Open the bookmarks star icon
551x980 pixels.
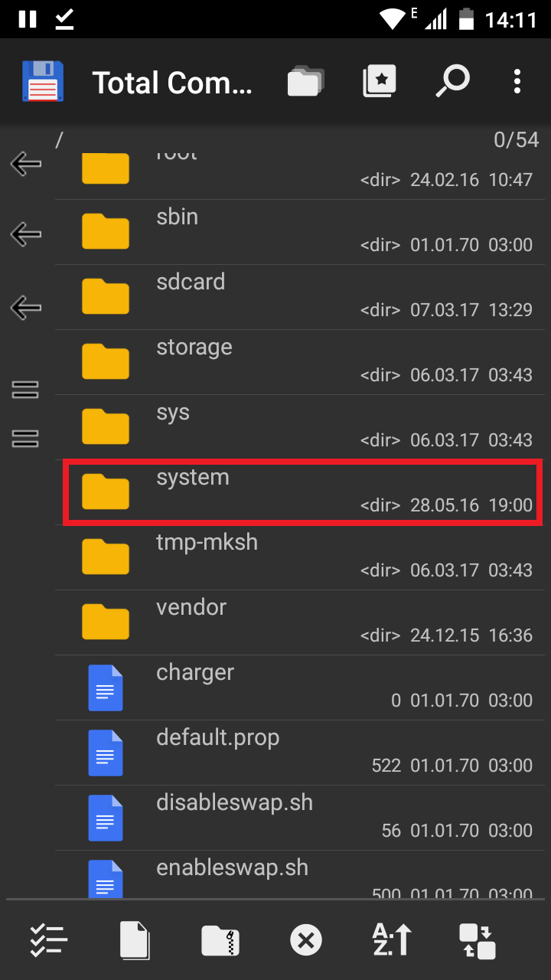pyautogui.click(x=379, y=81)
